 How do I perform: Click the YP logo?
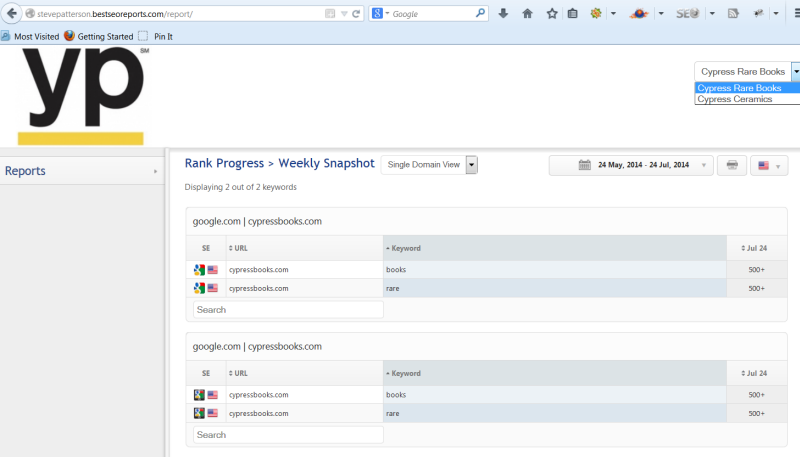click(x=81, y=95)
